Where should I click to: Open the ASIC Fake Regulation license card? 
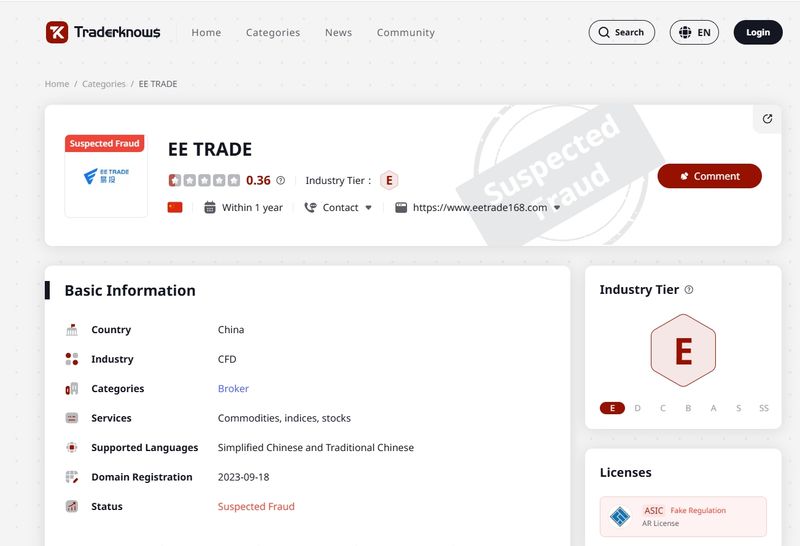pos(683,516)
